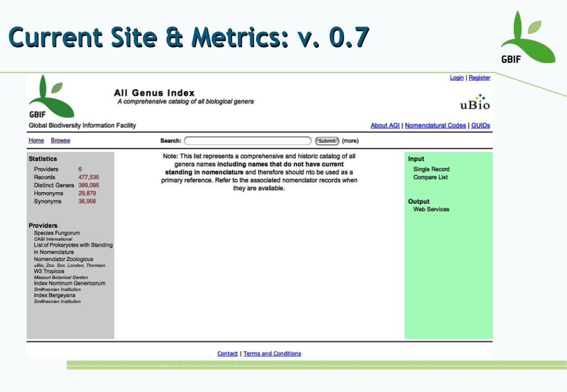Open the Register link
The image size is (567, 392).
(x=479, y=78)
